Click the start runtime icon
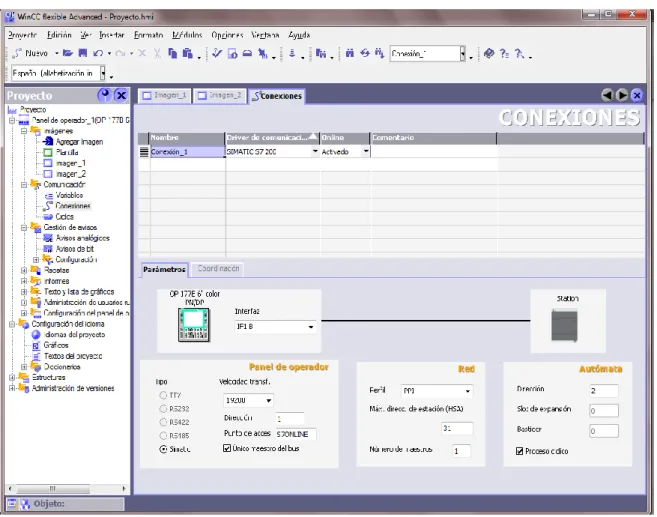This screenshot has width=657, height=517. pyautogui.click(x=233, y=54)
